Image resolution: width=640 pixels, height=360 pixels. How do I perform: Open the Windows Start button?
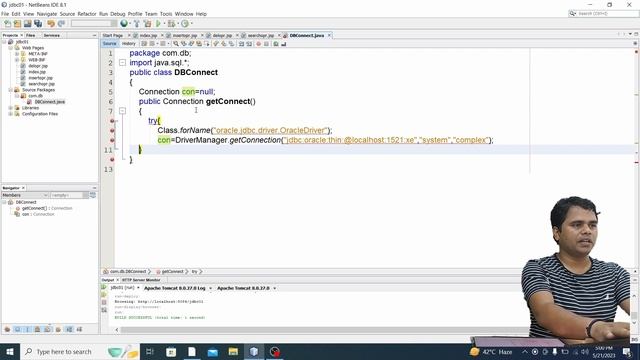(x=9, y=351)
